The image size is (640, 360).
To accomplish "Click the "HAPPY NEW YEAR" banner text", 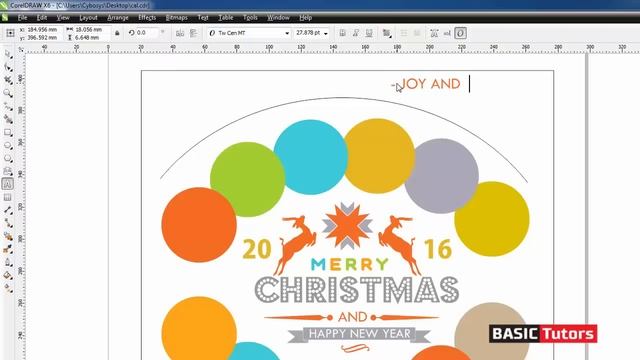I will [360, 334].
